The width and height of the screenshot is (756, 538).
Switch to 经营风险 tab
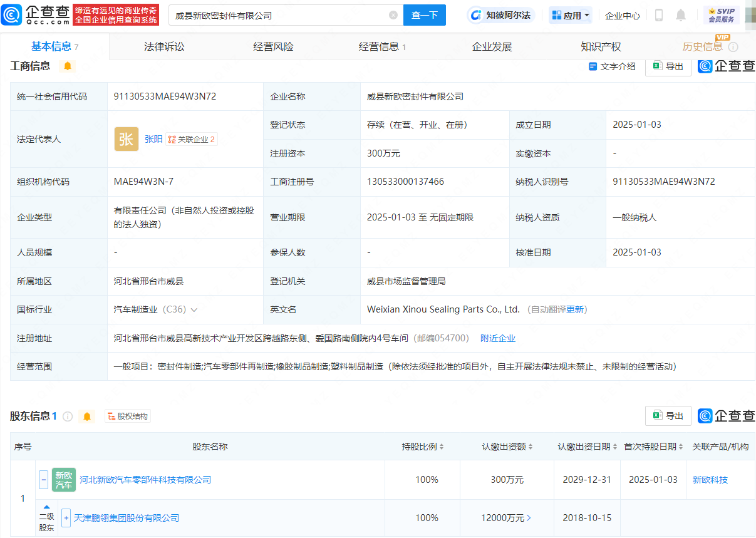click(273, 46)
